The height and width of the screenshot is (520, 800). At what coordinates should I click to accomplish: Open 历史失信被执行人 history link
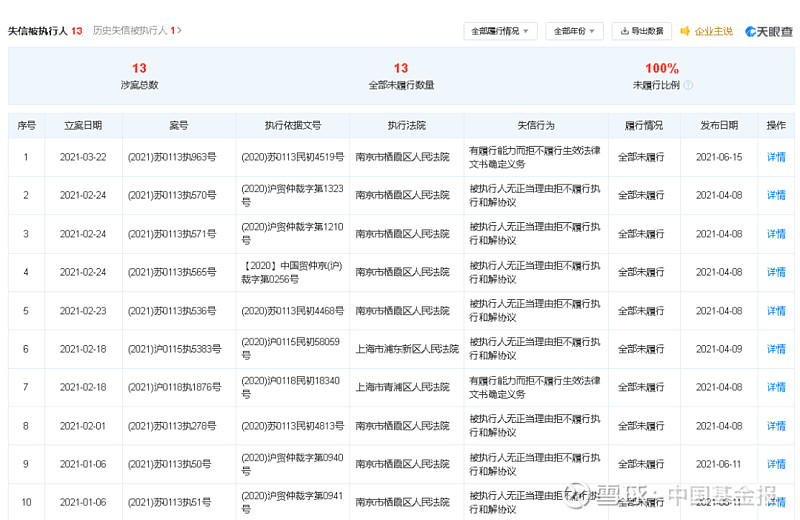137,31
